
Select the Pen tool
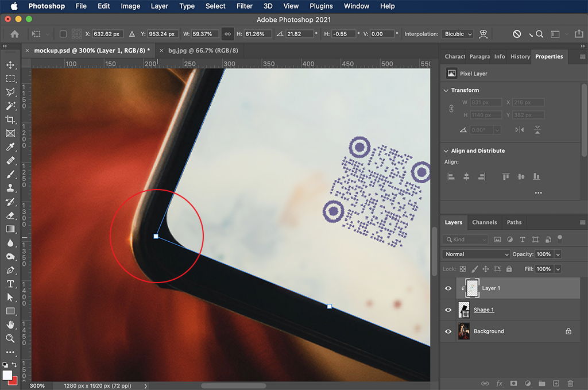click(10, 270)
